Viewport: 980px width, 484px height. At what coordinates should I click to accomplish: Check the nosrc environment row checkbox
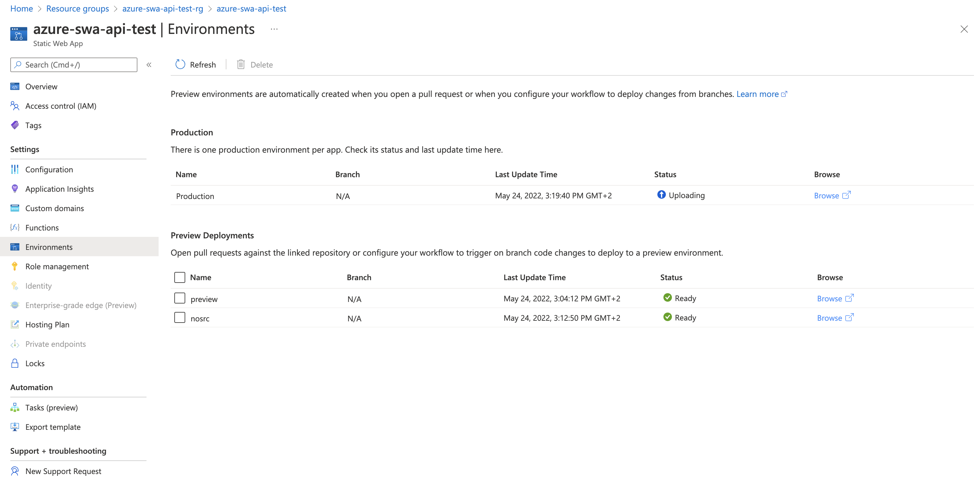coord(179,318)
